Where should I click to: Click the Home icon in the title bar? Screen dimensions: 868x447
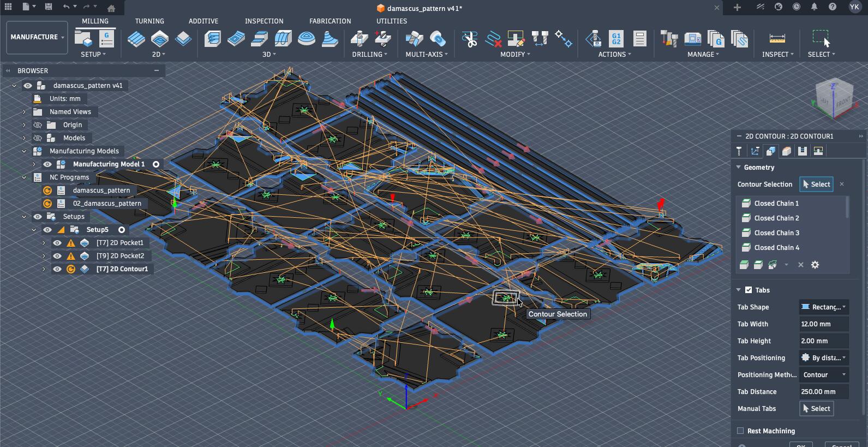click(x=111, y=8)
